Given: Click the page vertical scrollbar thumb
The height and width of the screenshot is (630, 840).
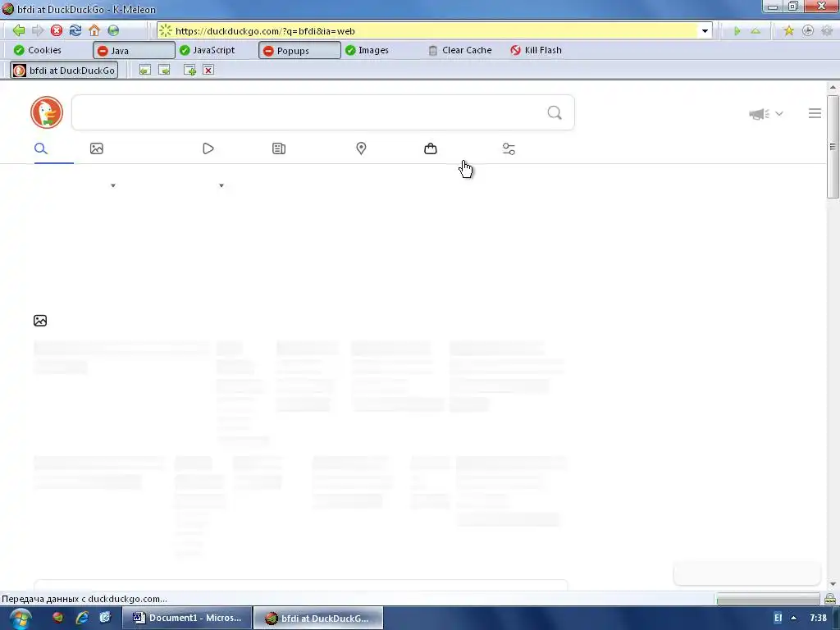Looking at the screenshot, I should click(x=833, y=148).
